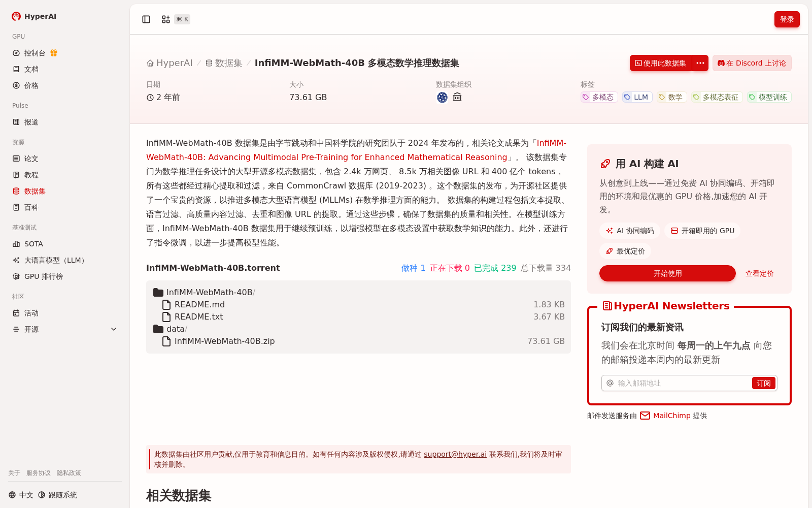Screen dimensions: 812x508
Task: Open 活动 in the sidebar
Action: click(x=31, y=313)
